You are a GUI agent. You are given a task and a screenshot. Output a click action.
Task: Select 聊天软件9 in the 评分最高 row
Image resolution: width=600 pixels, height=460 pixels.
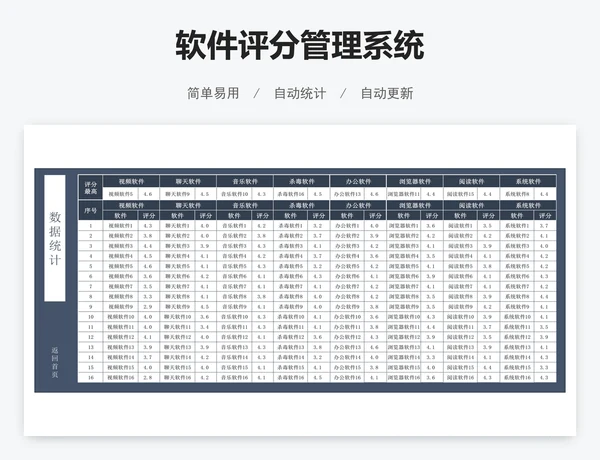point(177,194)
